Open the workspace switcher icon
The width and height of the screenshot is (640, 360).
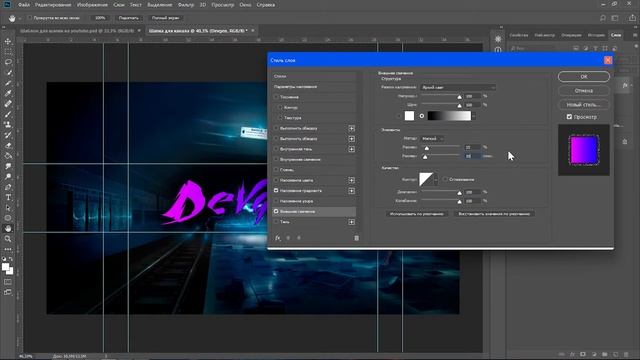[x=615, y=18]
